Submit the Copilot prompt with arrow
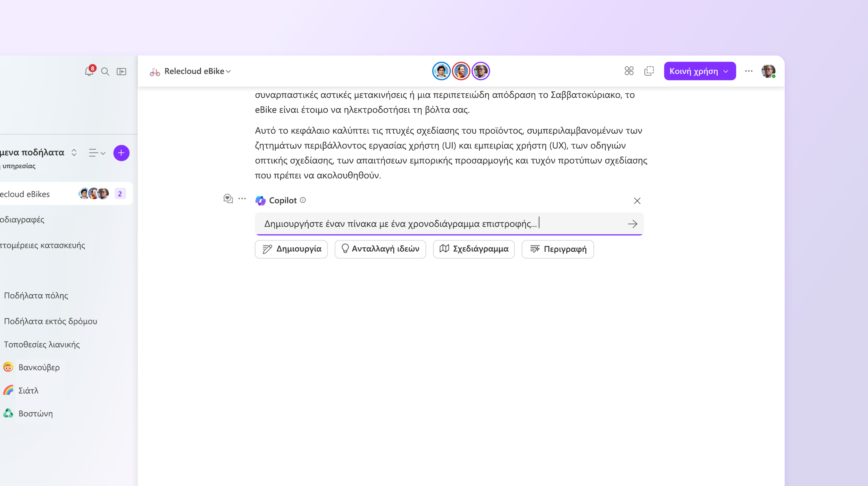This screenshot has height=486, width=868. click(x=633, y=224)
